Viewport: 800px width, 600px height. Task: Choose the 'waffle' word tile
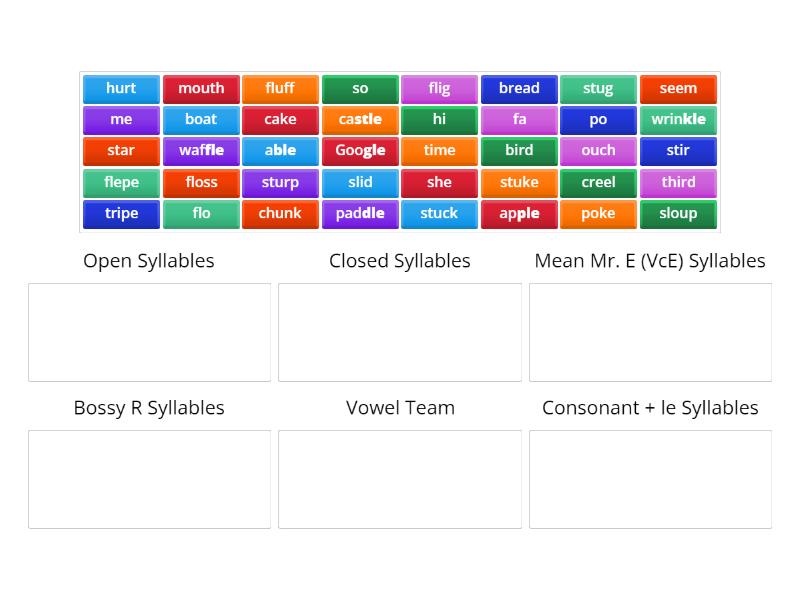coord(201,151)
